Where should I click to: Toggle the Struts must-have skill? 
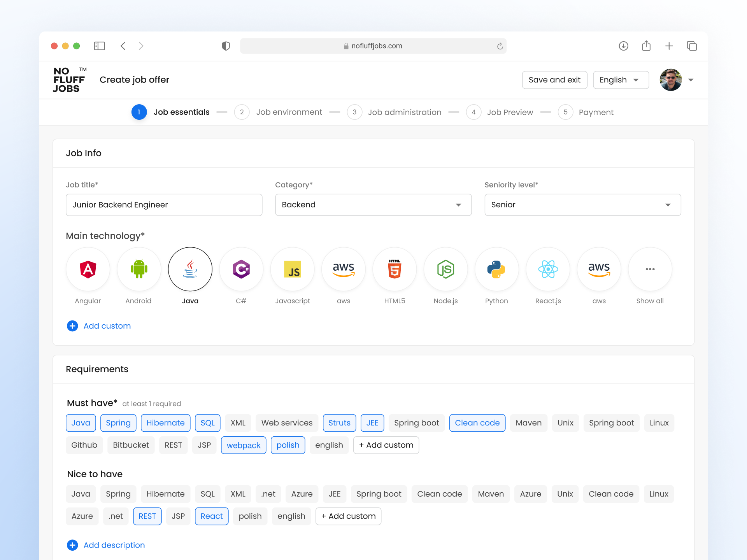339,423
